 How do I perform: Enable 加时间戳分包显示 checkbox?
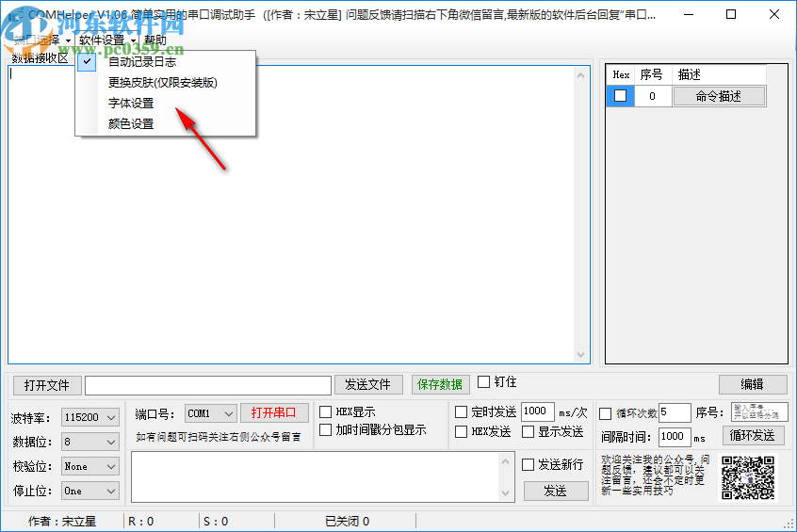point(325,430)
